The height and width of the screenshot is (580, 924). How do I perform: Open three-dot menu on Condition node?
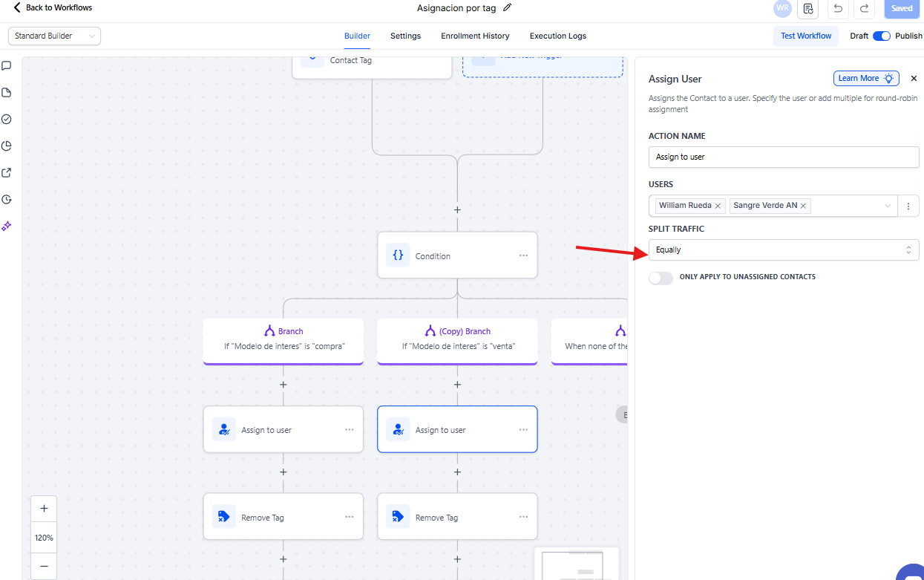point(523,255)
